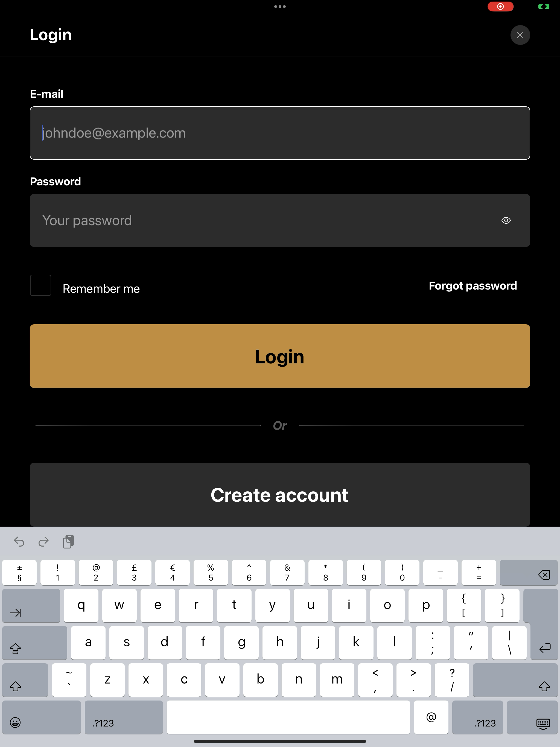The width and height of the screenshot is (560, 747).
Task: Open the Forgot password link
Action: click(473, 286)
